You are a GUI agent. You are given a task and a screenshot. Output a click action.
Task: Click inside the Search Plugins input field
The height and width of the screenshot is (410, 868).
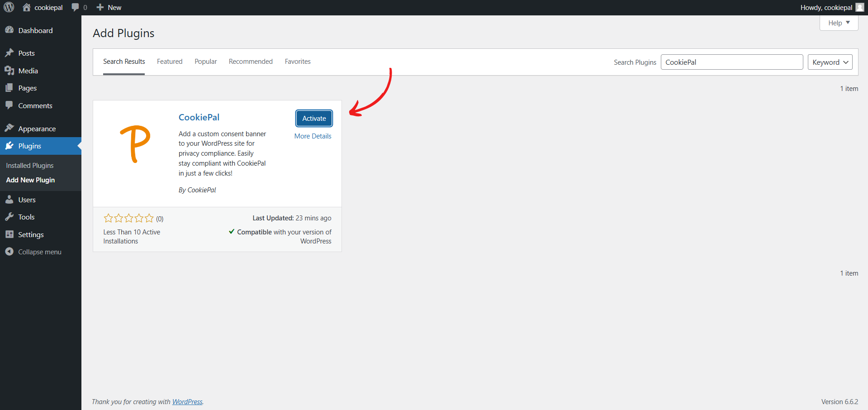(731, 62)
